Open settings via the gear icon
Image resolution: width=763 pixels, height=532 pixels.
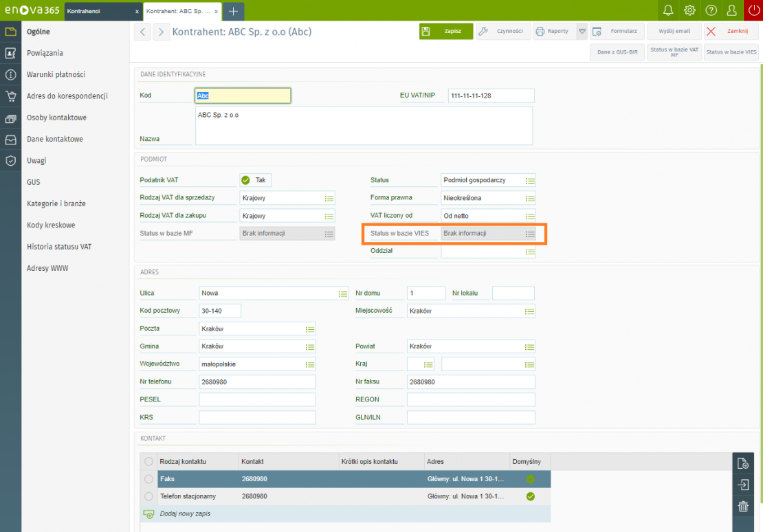689,10
